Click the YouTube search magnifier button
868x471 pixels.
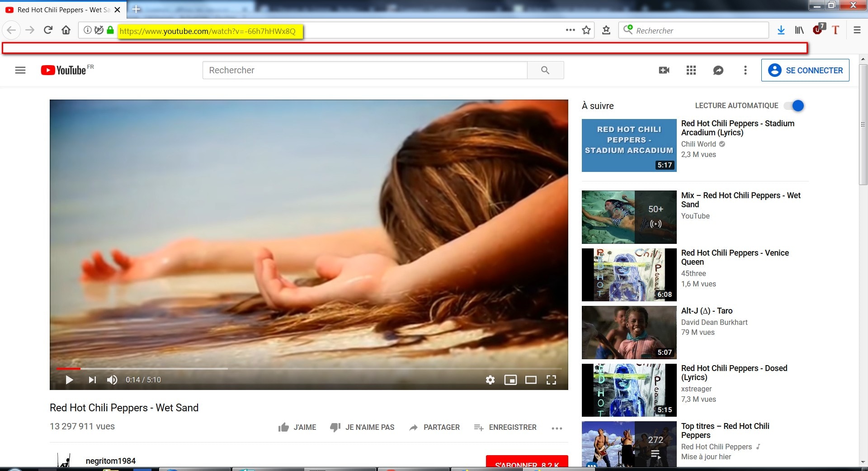pos(545,70)
